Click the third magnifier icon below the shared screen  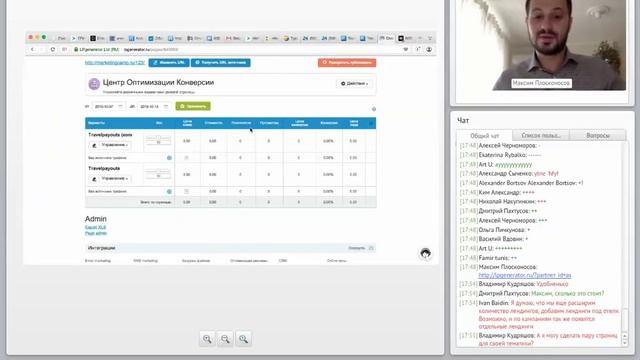point(243,339)
